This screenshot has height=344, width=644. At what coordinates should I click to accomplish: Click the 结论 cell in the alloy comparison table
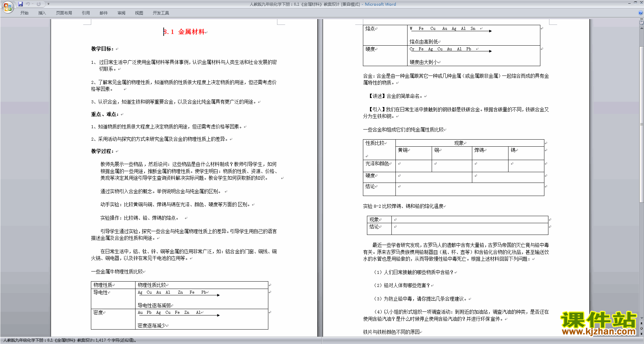click(379, 189)
